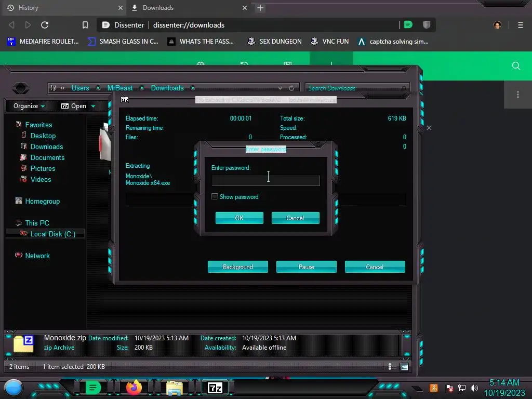
Task: Open the user profile avatar
Action: tap(497, 25)
